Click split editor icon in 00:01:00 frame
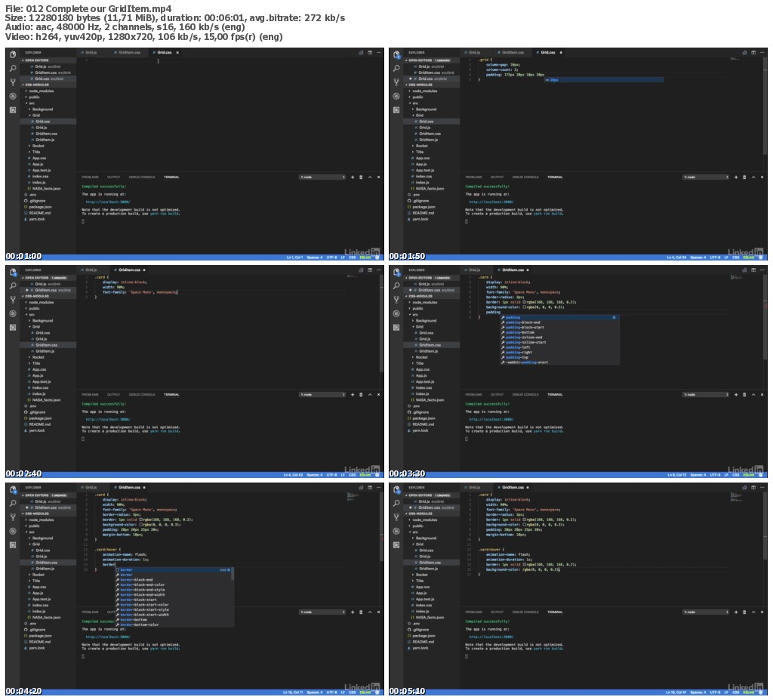Screen dimensions: 773x700 (x=370, y=52)
